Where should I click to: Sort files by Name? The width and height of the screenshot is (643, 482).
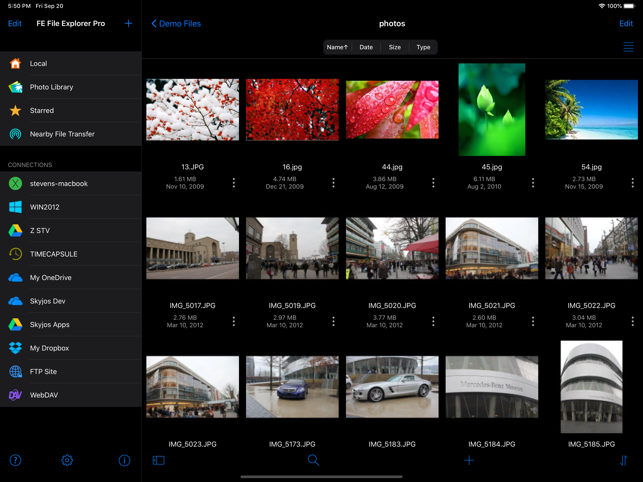click(x=337, y=47)
